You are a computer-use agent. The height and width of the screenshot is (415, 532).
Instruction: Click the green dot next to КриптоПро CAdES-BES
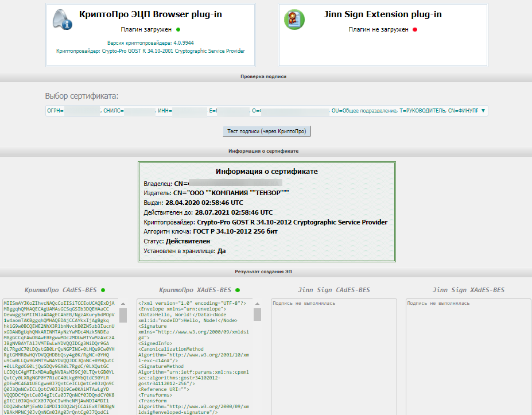coord(103,290)
